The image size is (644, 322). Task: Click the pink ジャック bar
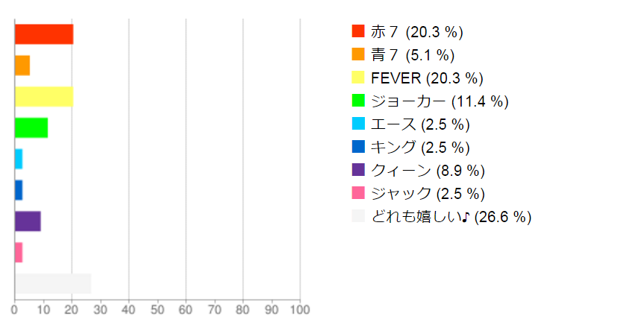[19, 252]
